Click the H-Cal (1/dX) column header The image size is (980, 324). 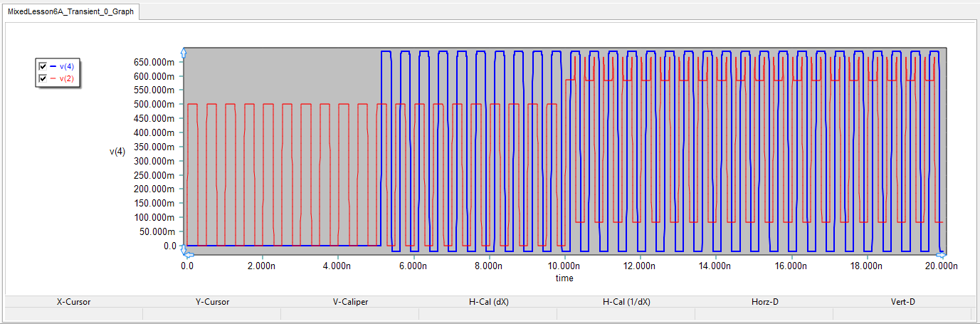(626, 302)
